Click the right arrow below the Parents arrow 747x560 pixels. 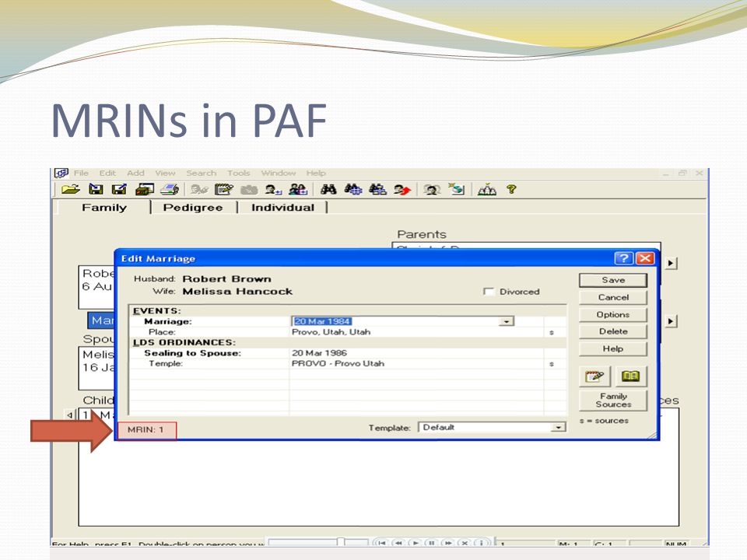[670, 321]
